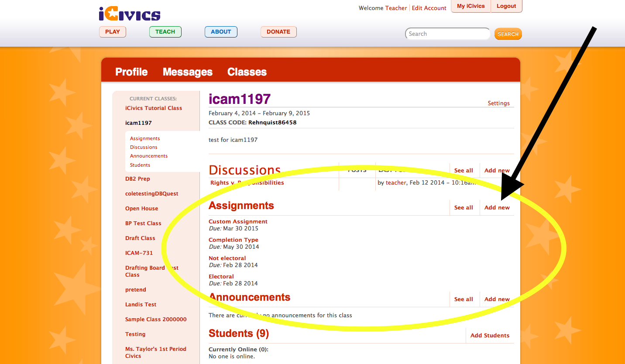Open the ABOUT menu button
625x364 pixels.
[221, 32]
